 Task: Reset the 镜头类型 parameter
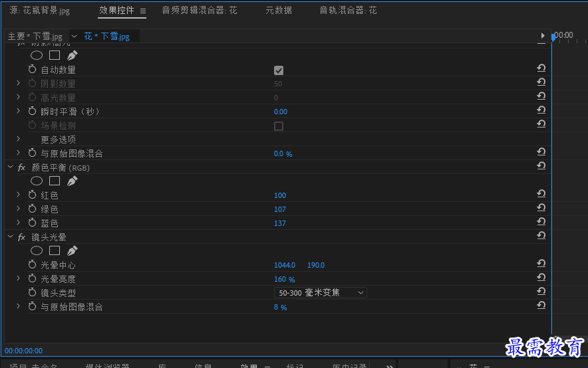541,291
